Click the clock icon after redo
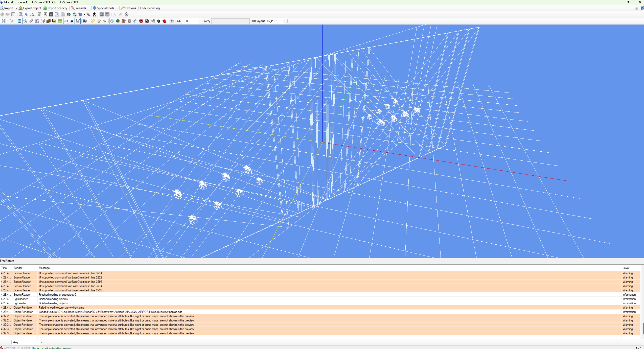 coord(127,14)
